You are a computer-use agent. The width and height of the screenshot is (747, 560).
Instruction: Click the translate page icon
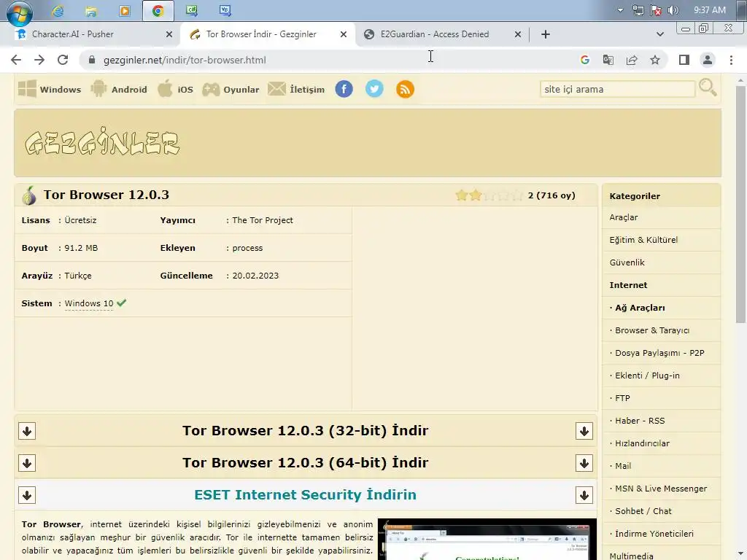(x=608, y=60)
